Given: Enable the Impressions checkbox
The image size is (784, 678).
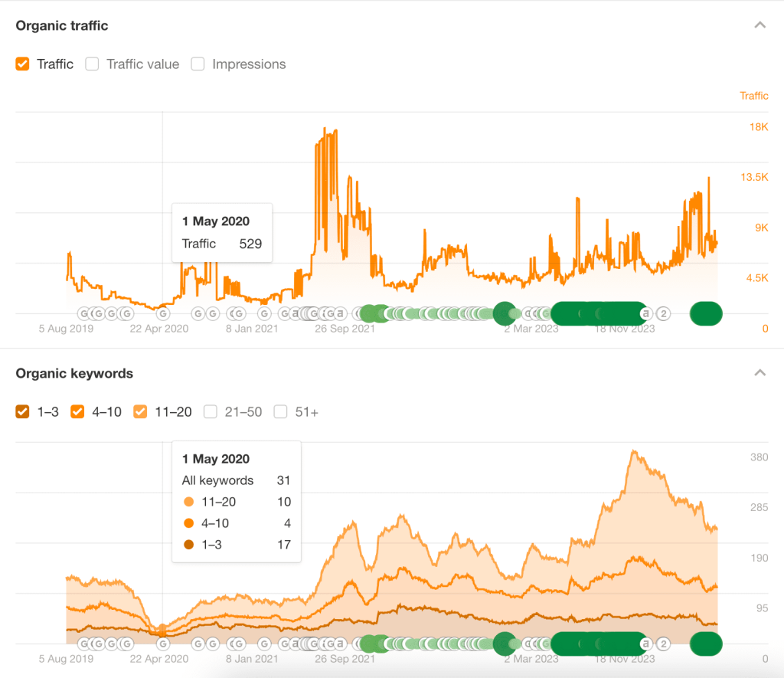Looking at the screenshot, I should 198,64.
